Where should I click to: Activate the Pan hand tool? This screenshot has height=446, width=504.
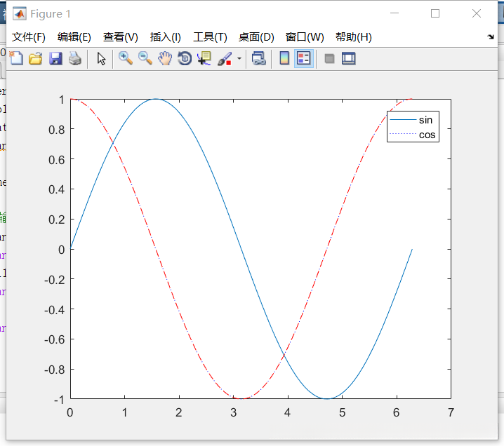165,59
